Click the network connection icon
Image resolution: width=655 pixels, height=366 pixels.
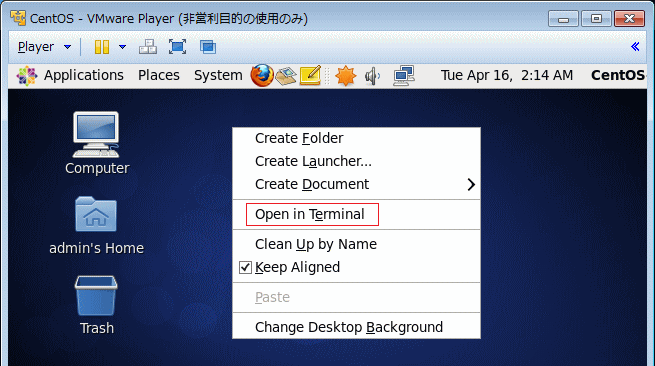(x=404, y=76)
